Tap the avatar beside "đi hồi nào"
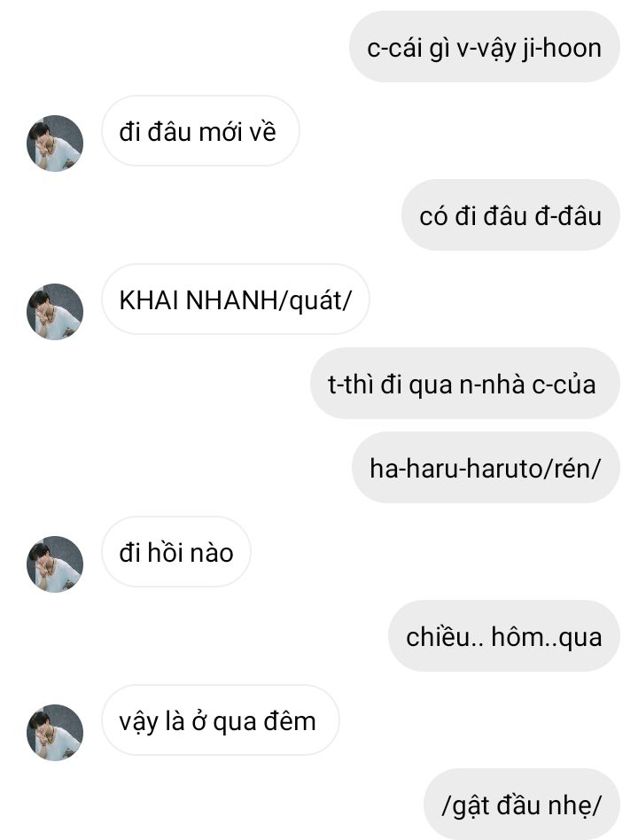This screenshot has height=840, width=638. (55, 564)
